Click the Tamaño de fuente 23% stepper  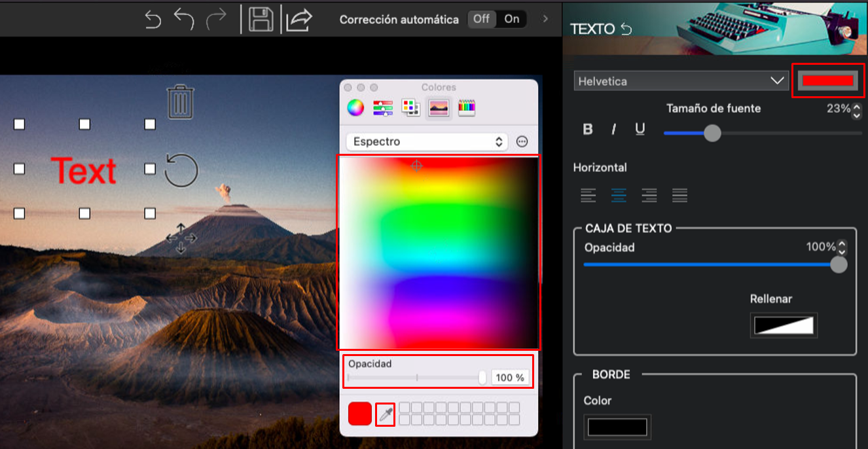(x=856, y=111)
